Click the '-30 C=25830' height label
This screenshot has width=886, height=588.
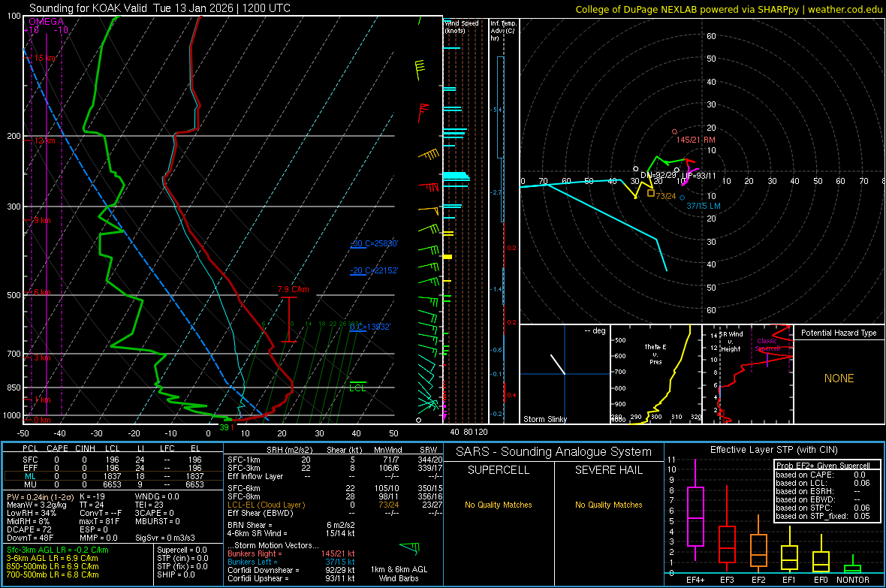point(374,243)
